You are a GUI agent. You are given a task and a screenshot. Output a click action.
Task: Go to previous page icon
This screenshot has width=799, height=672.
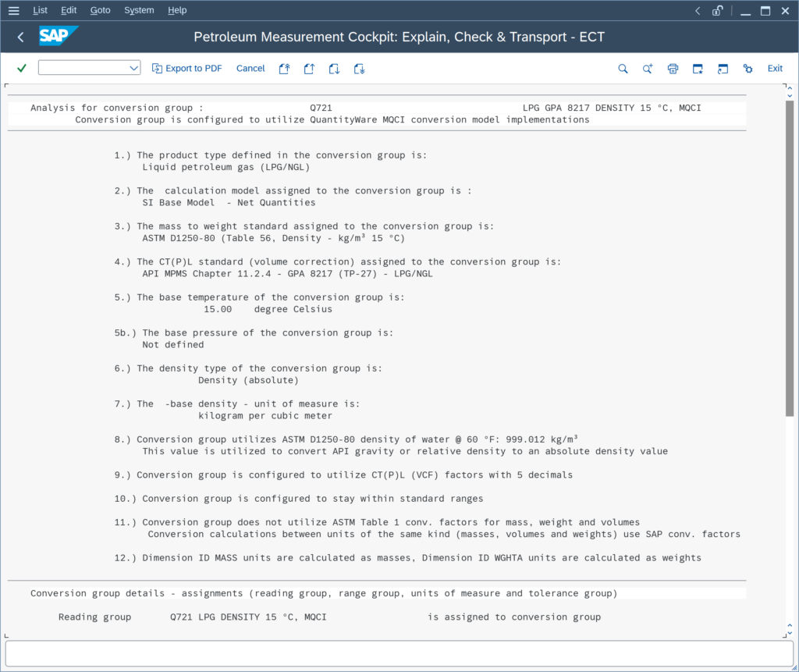click(x=309, y=69)
